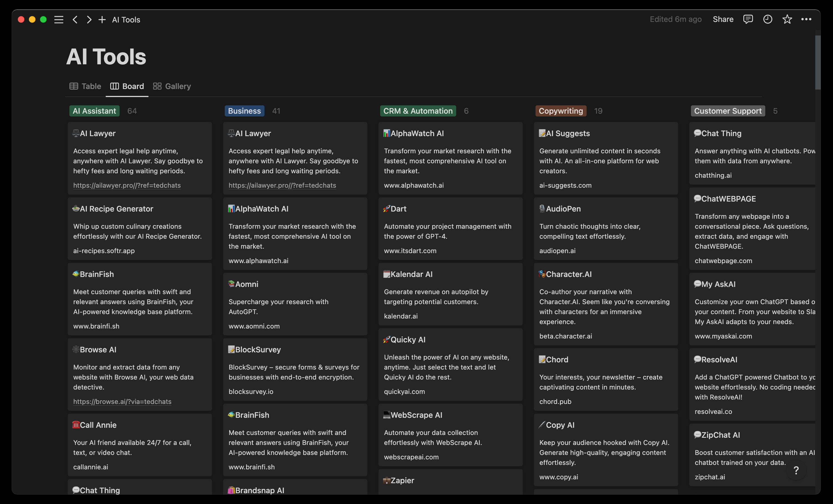Open the ailawyer.pro link in AI Assistant column
The image size is (833, 504).
[x=127, y=185]
